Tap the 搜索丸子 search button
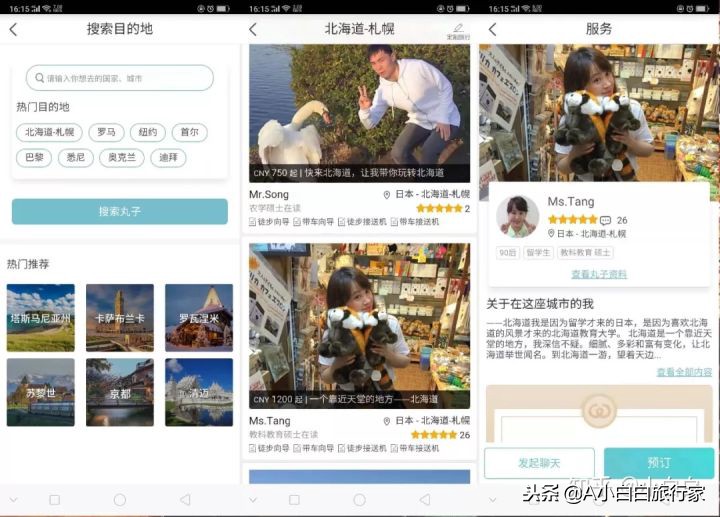The image size is (720, 517). click(120, 211)
